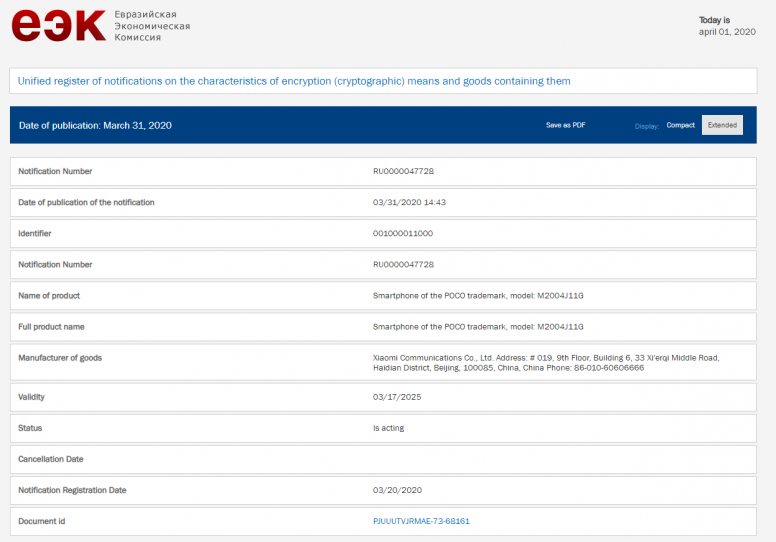Switch display to Extended
Viewport: 776px width, 542px height.
[x=722, y=125]
